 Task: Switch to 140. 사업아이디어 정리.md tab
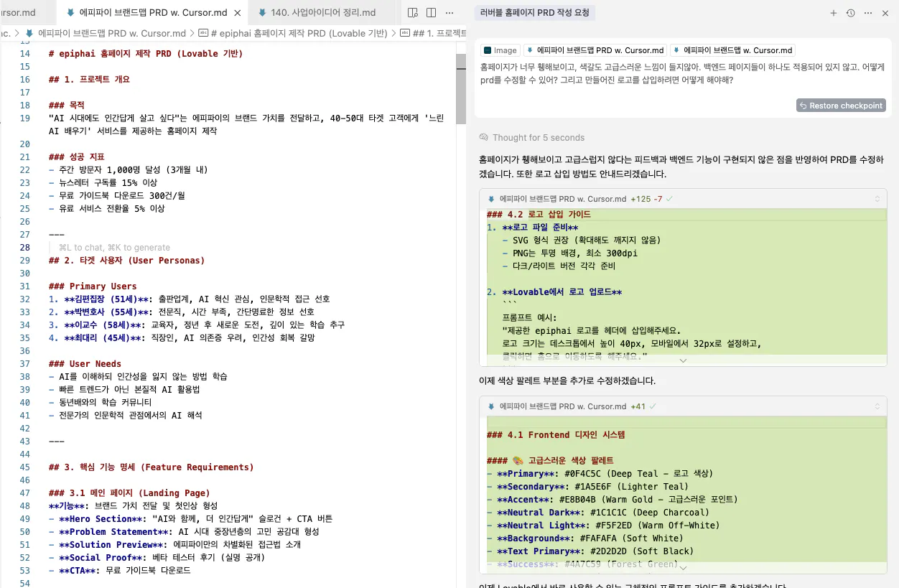(x=323, y=13)
